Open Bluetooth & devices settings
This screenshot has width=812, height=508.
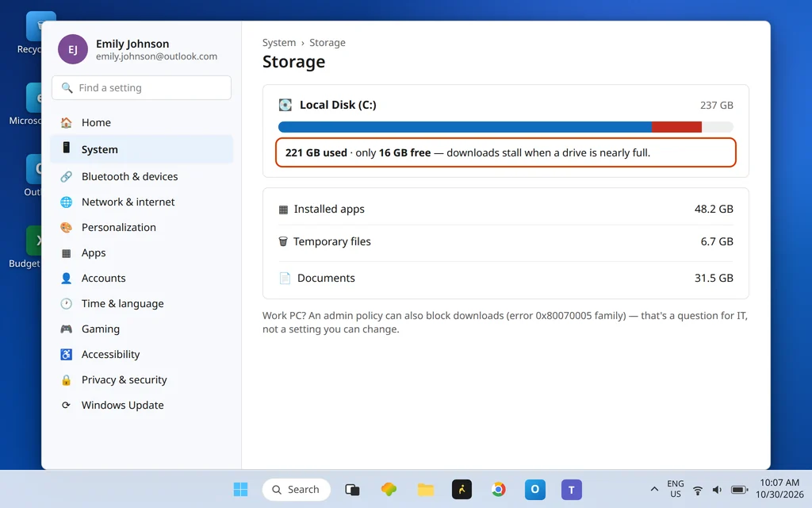tap(141, 176)
